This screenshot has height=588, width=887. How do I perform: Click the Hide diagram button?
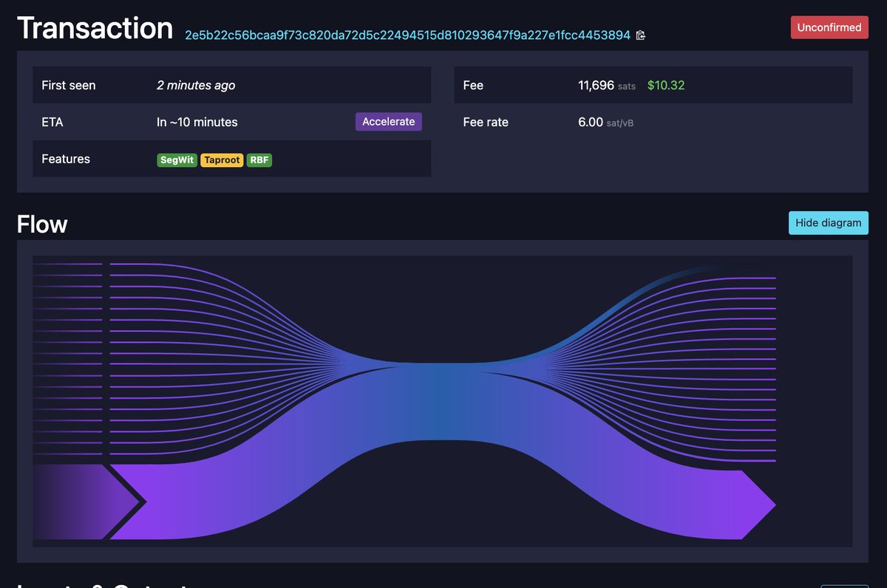click(829, 222)
